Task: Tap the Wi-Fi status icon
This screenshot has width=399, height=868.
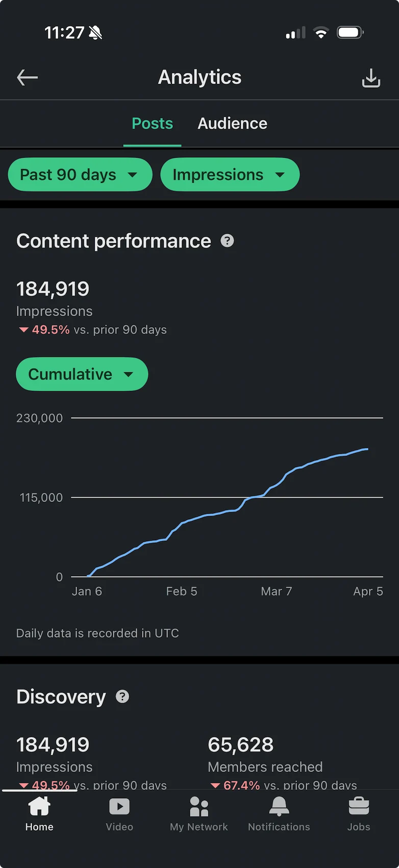Action: point(320,32)
